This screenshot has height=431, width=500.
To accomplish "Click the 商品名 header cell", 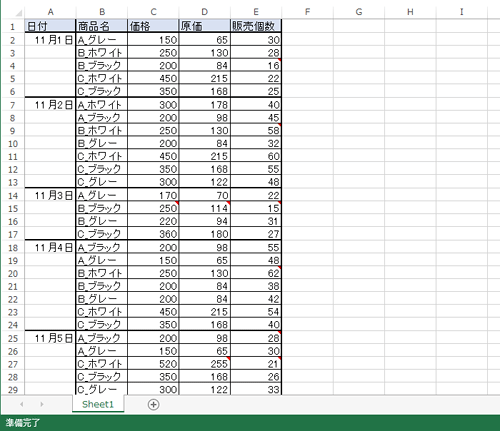I will click(102, 26).
